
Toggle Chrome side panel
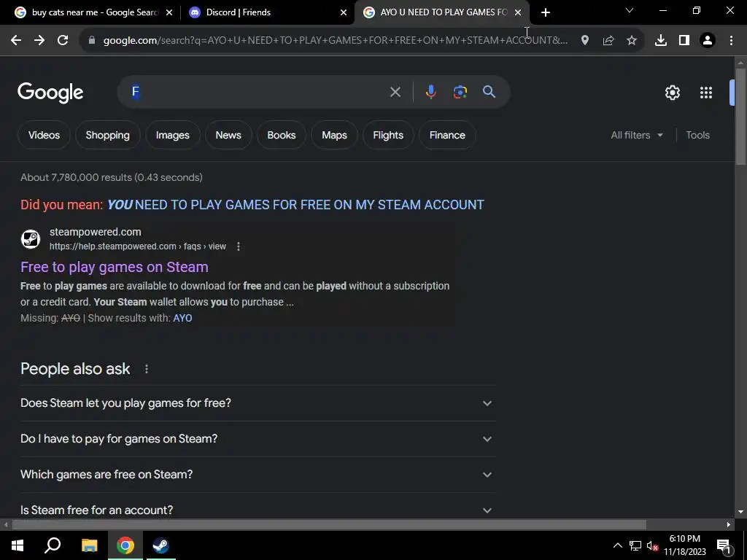tap(684, 41)
